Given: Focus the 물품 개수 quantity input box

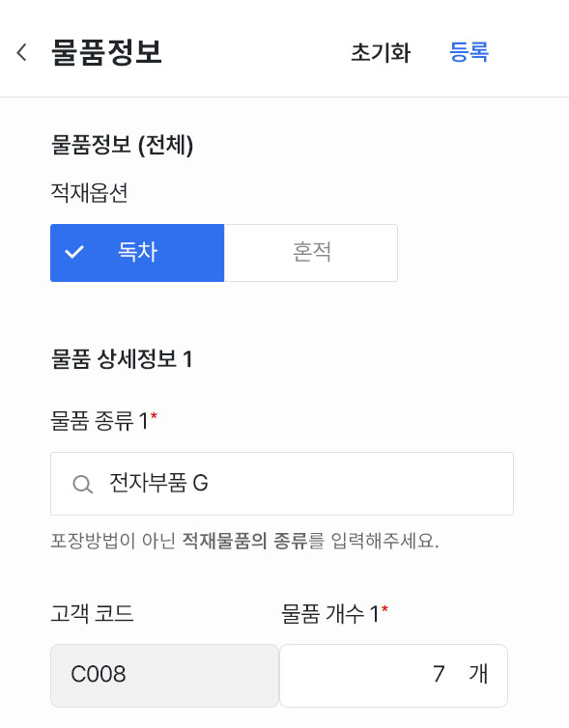Looking at the screenshot, I should [x=393, y=676].
